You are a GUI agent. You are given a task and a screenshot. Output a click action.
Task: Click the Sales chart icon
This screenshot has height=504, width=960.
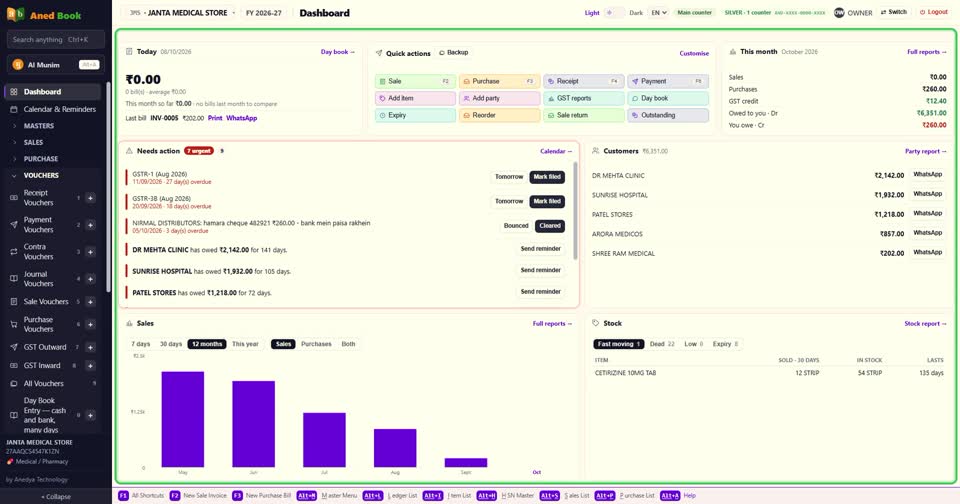coord(129,323)
